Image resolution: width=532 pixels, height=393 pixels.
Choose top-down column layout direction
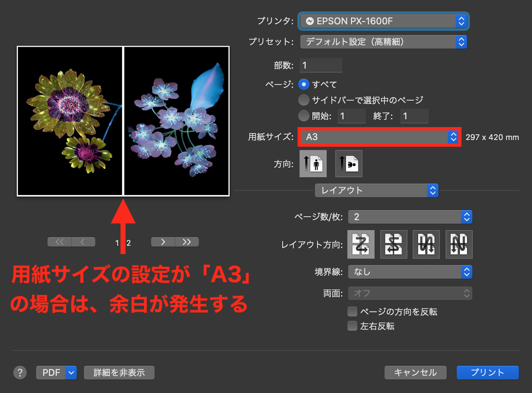426,244
